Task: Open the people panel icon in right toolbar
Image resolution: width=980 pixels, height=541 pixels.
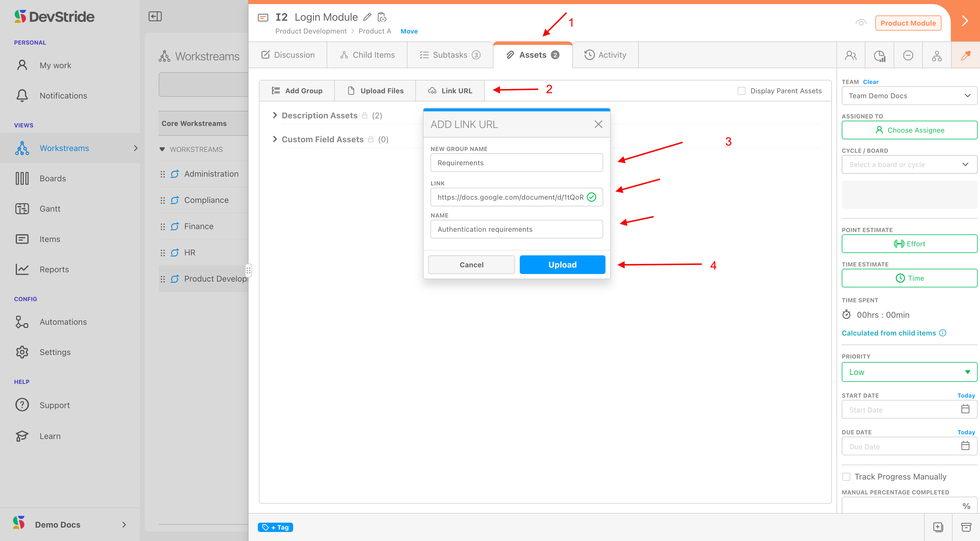Action: [851, 55]
